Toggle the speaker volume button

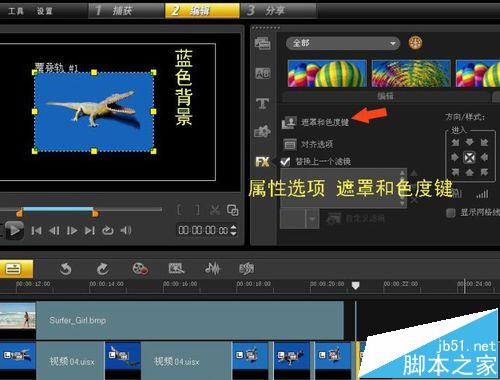pos(126,230)
